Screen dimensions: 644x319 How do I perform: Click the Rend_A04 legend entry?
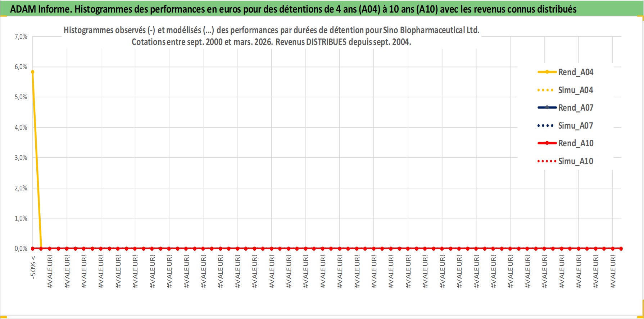[x=566, y=72]
